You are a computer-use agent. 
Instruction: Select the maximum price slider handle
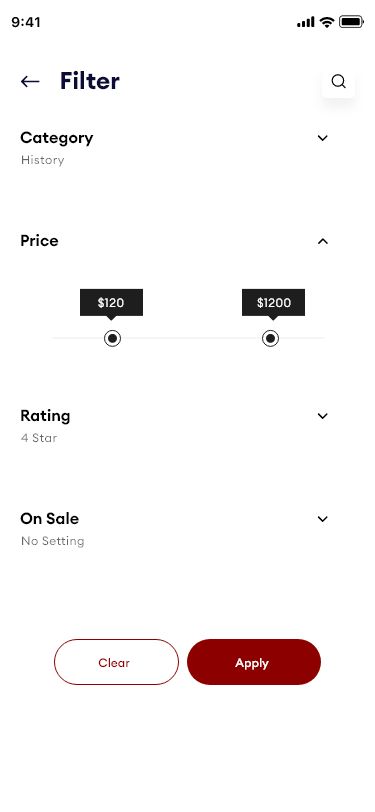coord(270,338)
